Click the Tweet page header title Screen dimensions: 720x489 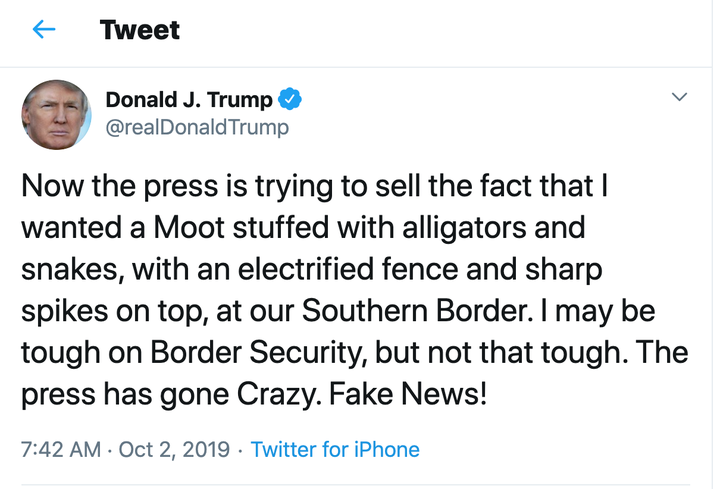click(140, 30)
